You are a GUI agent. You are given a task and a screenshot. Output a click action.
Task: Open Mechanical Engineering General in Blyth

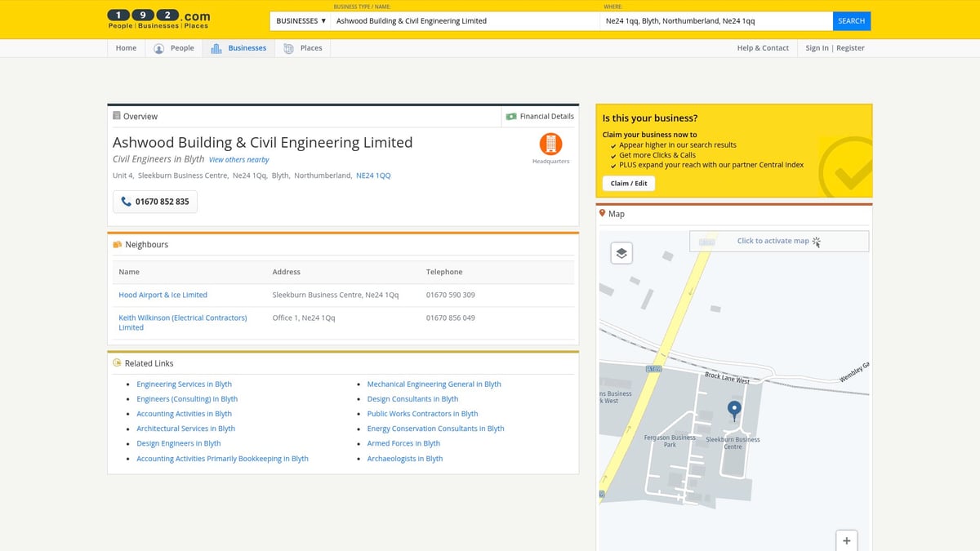pyautogui.click(x=434, y=384)
